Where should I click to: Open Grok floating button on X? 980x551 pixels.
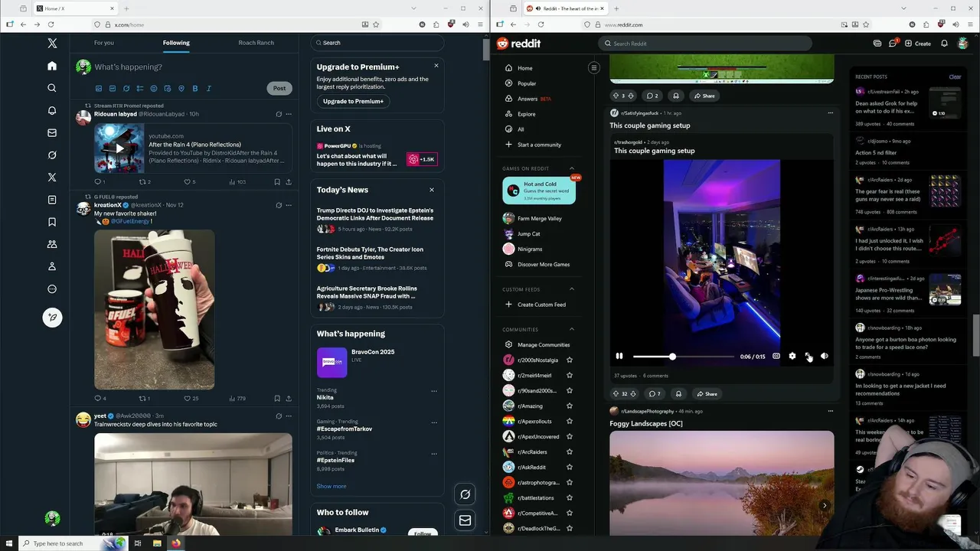[x=465, y=494]
